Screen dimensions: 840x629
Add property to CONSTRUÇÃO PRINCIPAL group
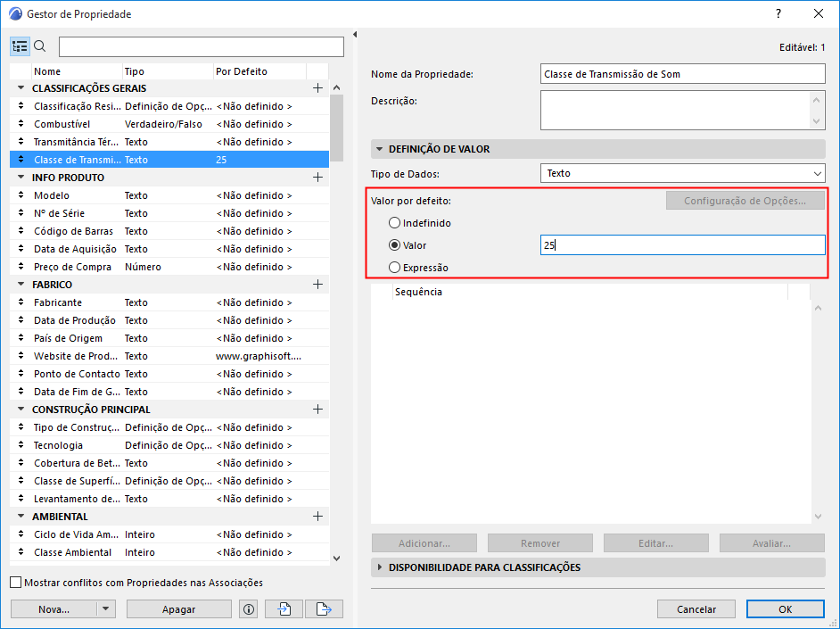pos(317,410)
